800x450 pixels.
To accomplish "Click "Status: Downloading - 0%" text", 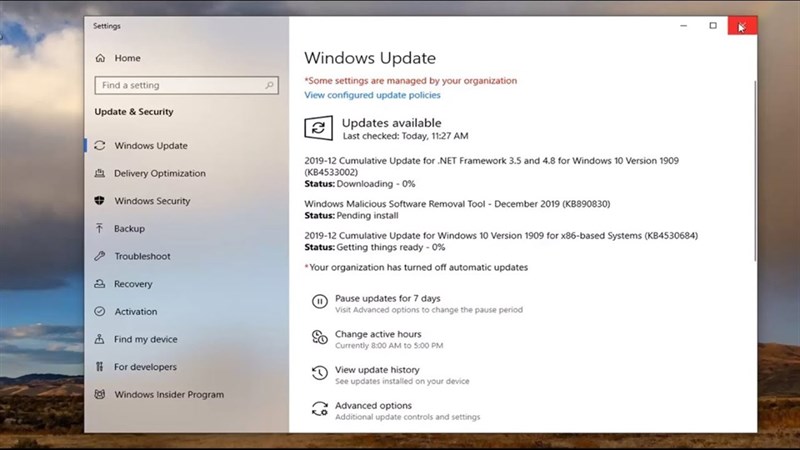I will [x=360, y=184].
